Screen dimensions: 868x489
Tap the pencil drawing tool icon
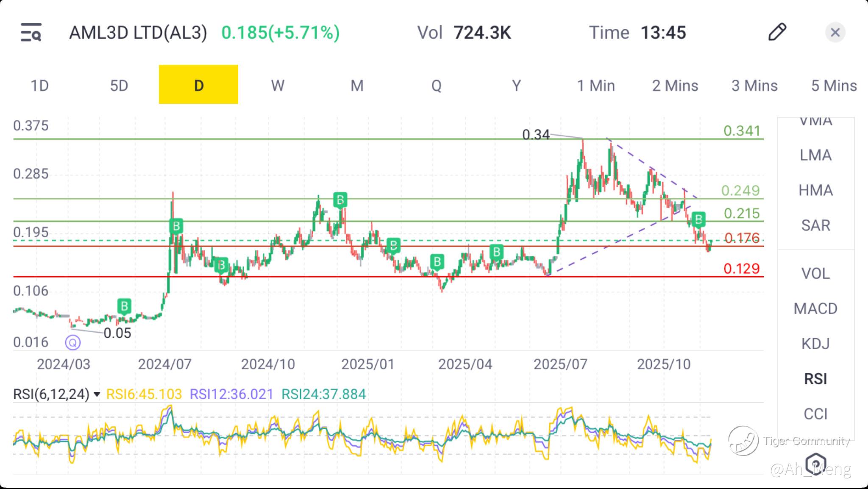pos(777,32)
